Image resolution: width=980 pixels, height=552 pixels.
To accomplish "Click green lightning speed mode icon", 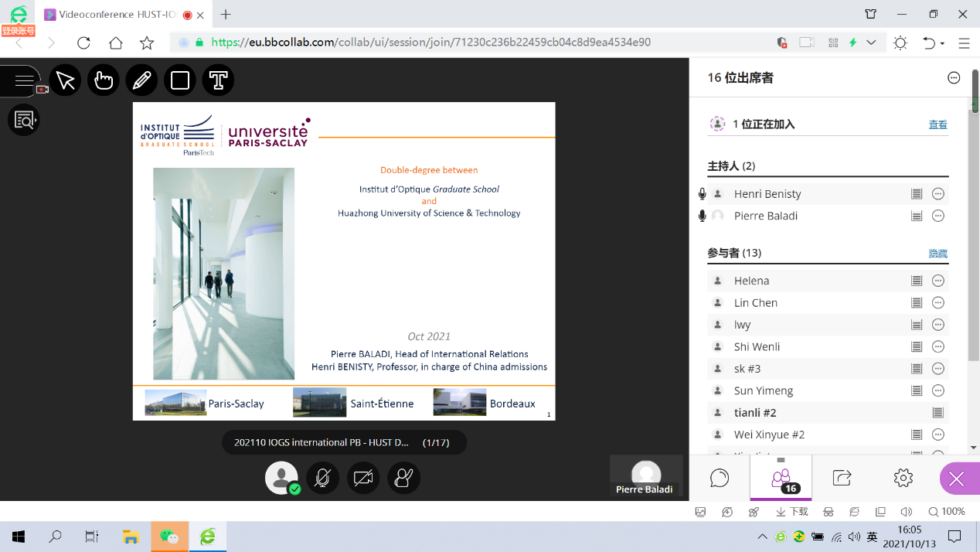I will pos(853,43).
